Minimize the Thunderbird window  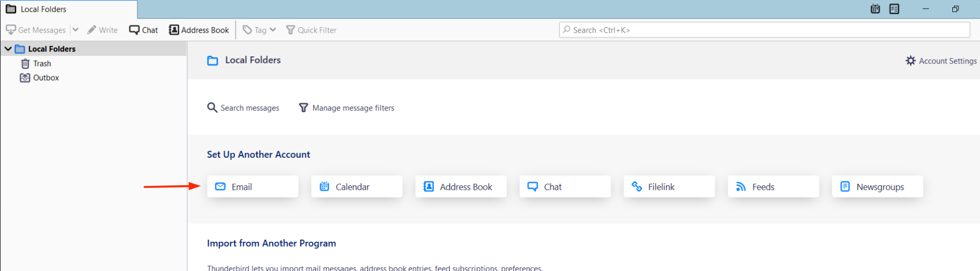926,9
